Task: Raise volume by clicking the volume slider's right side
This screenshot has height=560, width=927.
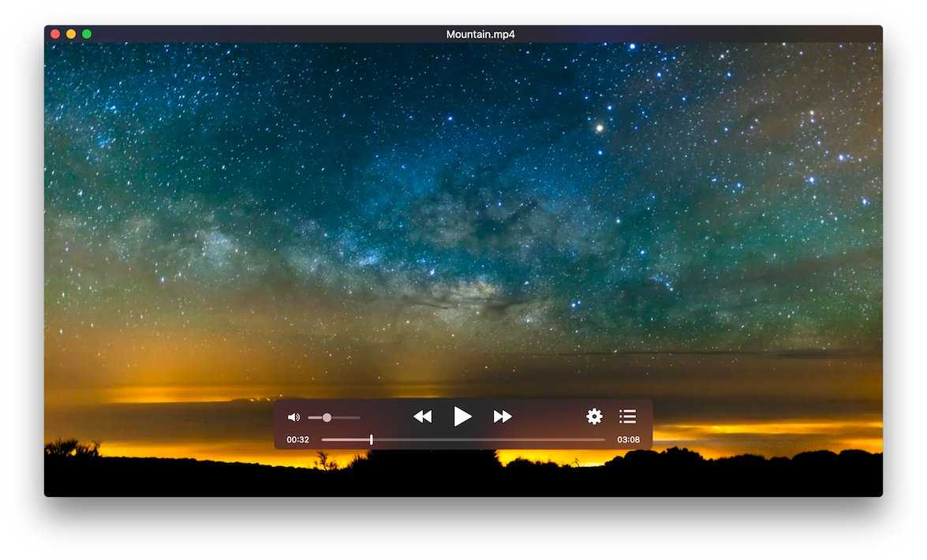Action: tap(353, 416)
